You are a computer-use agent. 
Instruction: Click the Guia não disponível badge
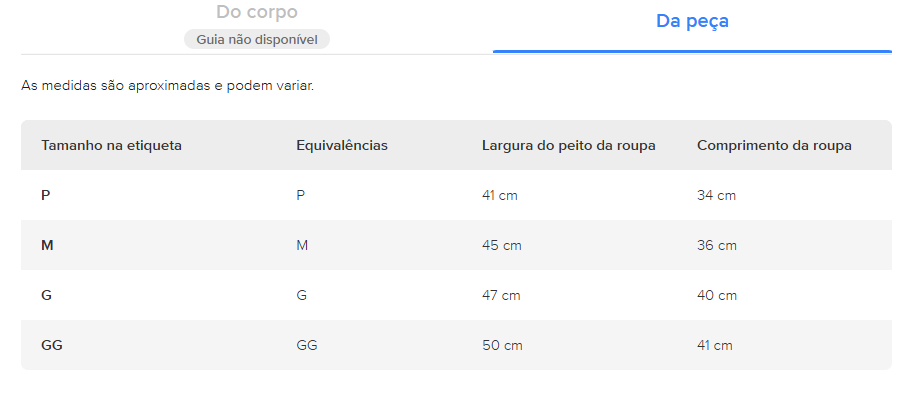tap(257, 39)
